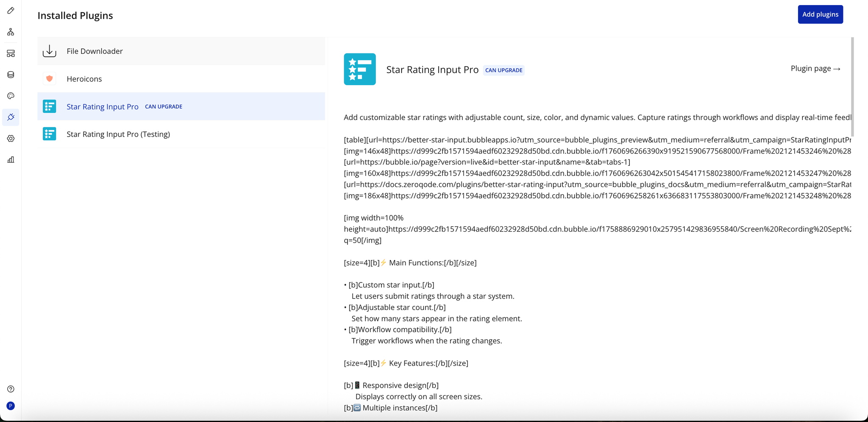Select Star Rating Input Pro plugin row
Image resolution: width=868 pixels, height=422 pixels.
pyautogui.click(x=181, y=106)
